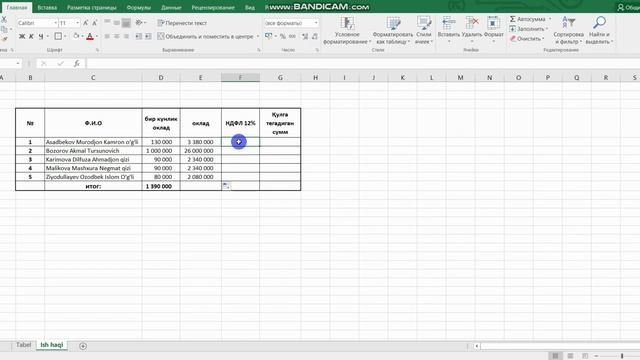Click the Underline (Ч) formatting icon
640x360 pixels.
tap(41, 37)
